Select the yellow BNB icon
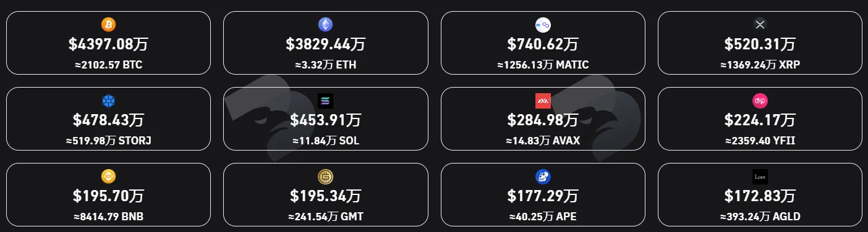Viewport: 868px width, 232px height. click(108, 177)
